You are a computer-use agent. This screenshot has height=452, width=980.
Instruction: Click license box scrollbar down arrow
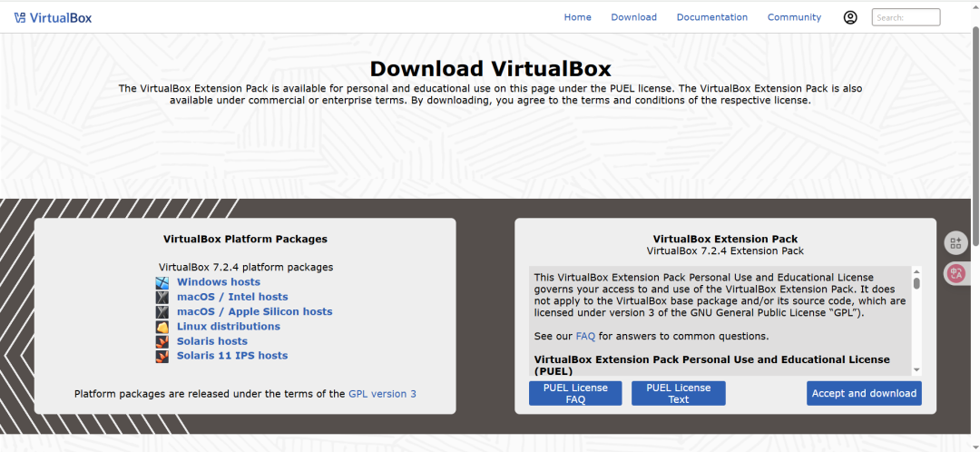916,370
